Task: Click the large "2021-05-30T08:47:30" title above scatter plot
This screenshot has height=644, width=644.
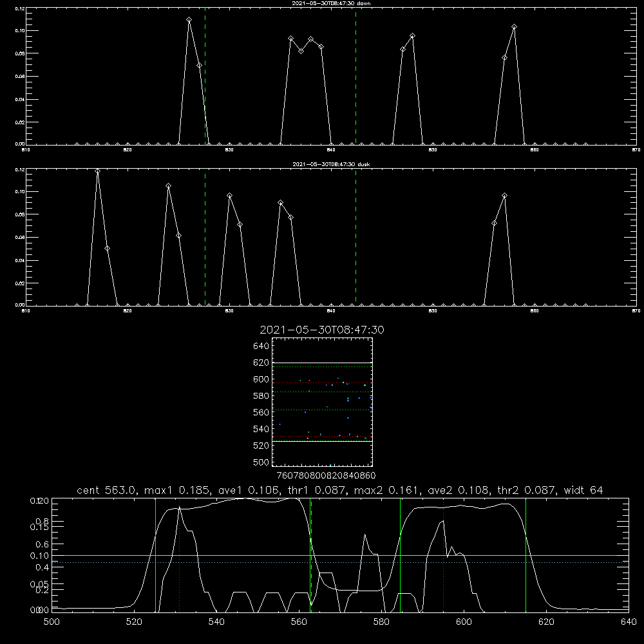Action: [322, 330]
